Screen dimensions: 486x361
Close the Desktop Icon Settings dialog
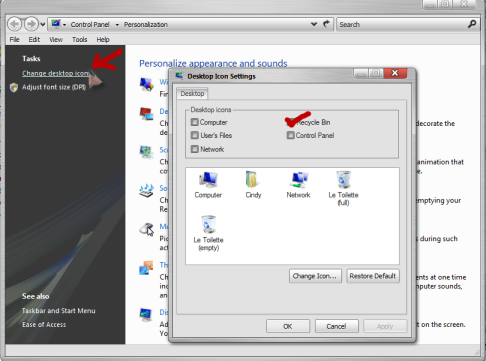395,73
